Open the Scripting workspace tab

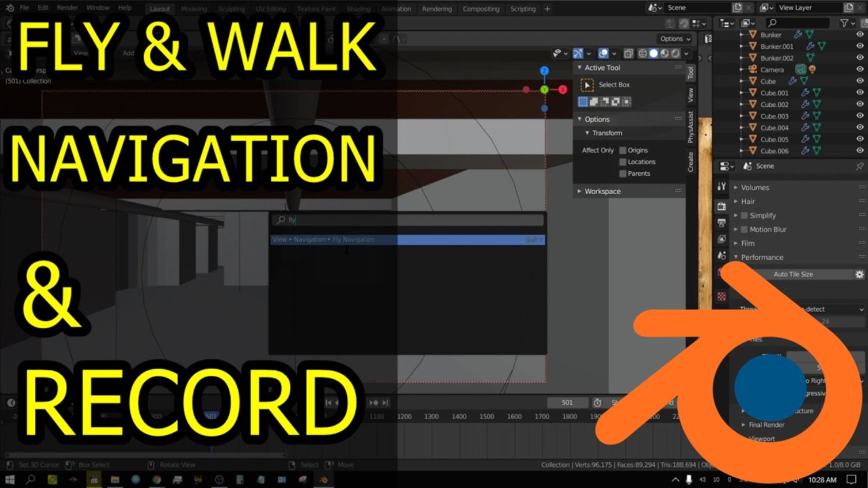(523, 9)
